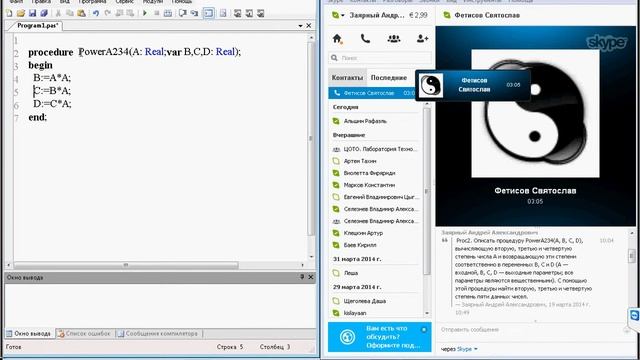640x360 pixels.
Task: Click the code line 'B:=A*A;'
Action: coord(52,78)
